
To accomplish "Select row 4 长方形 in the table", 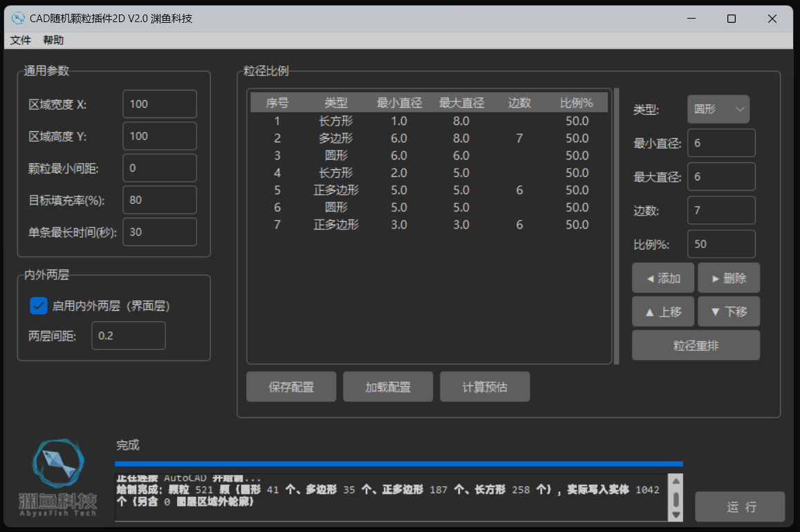I will (x=429, y=173).
